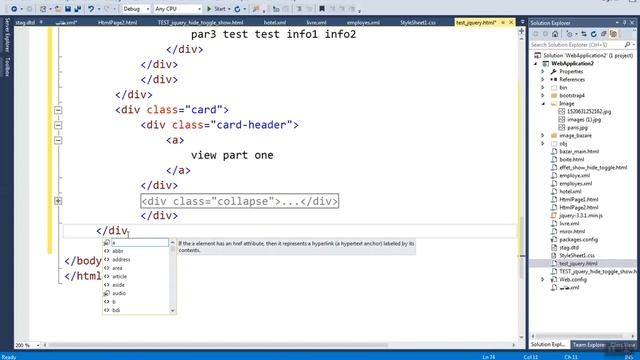
Task: Collapse the div class="card" code region
Action: [58, 110]
